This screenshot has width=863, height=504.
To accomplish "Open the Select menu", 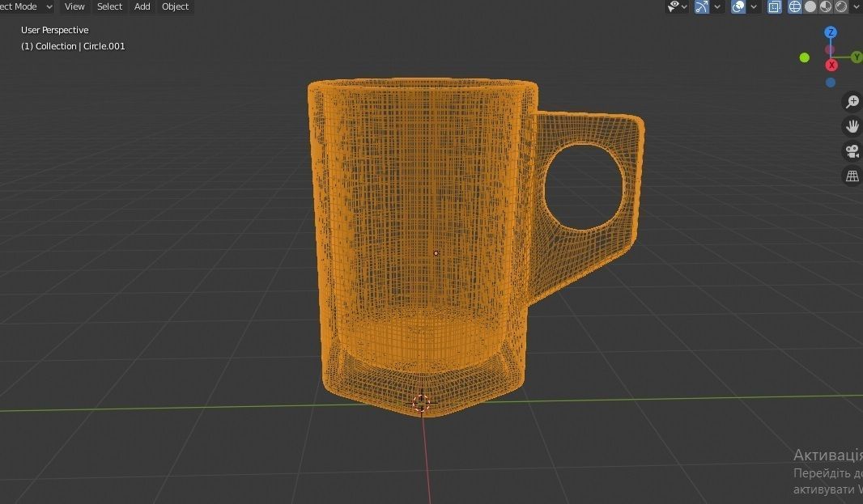I will coord(109,6).
